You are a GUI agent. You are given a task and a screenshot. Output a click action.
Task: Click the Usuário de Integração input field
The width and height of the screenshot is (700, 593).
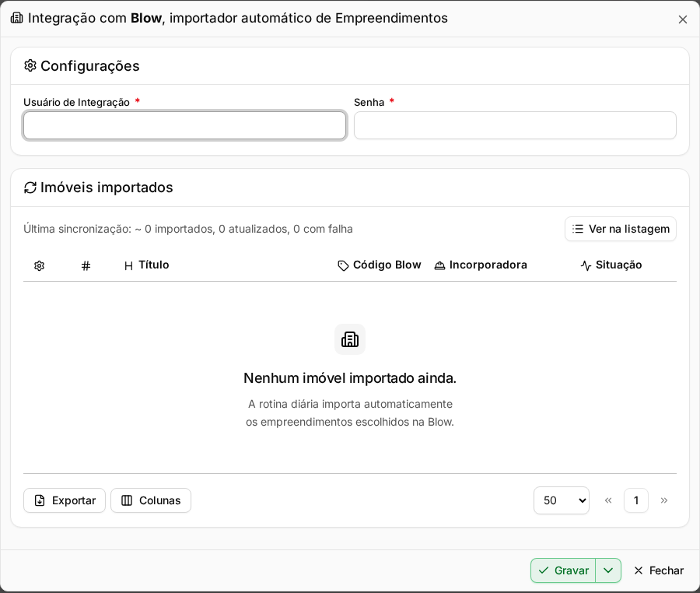[x=185, y=125]
